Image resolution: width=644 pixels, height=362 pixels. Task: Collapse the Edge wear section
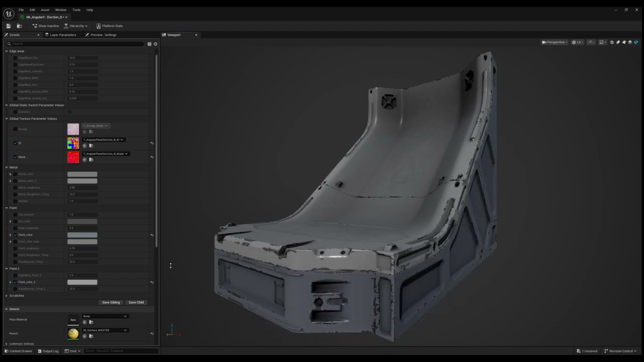point(7,51)
